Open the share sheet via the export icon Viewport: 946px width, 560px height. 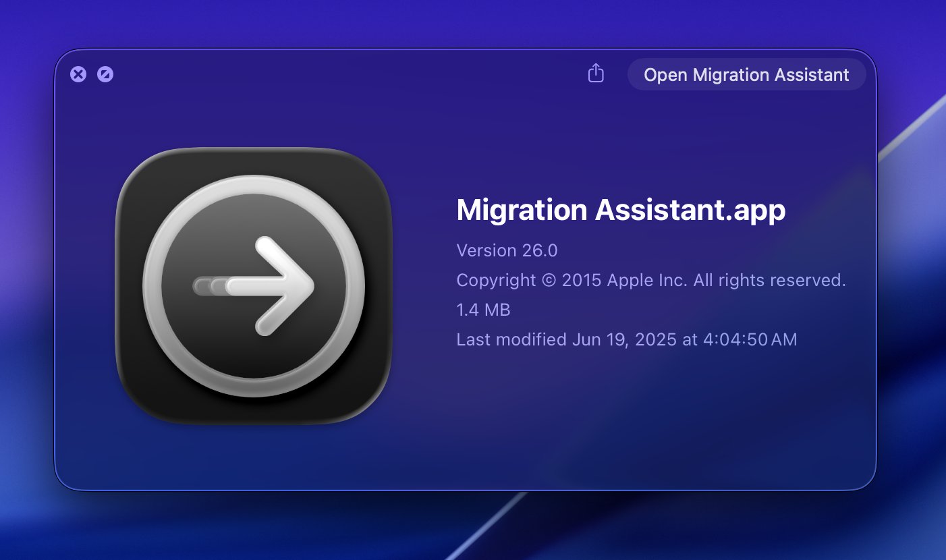(595, 74)
